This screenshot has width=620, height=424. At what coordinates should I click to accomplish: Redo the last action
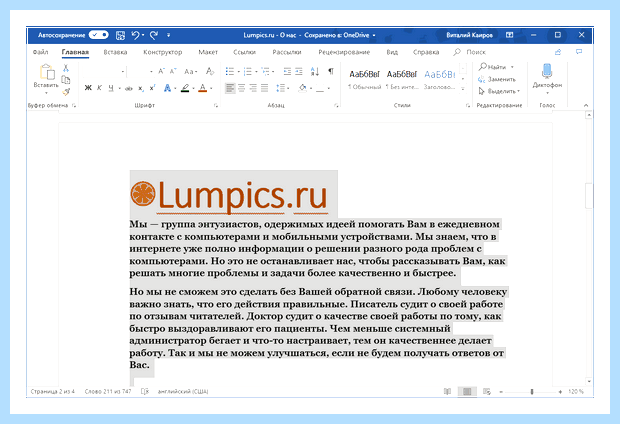(154, 35)
